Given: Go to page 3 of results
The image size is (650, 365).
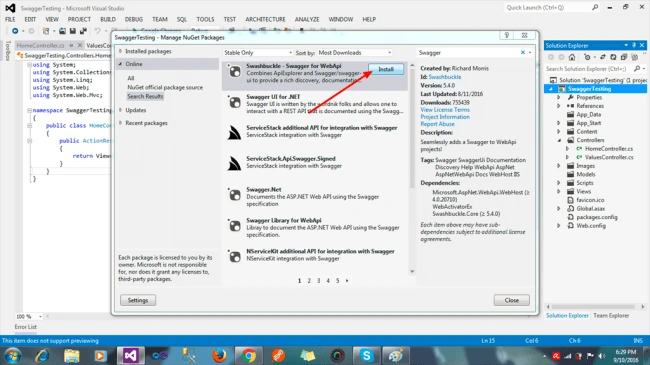Looking at the screenshot, I should (318, 281).
